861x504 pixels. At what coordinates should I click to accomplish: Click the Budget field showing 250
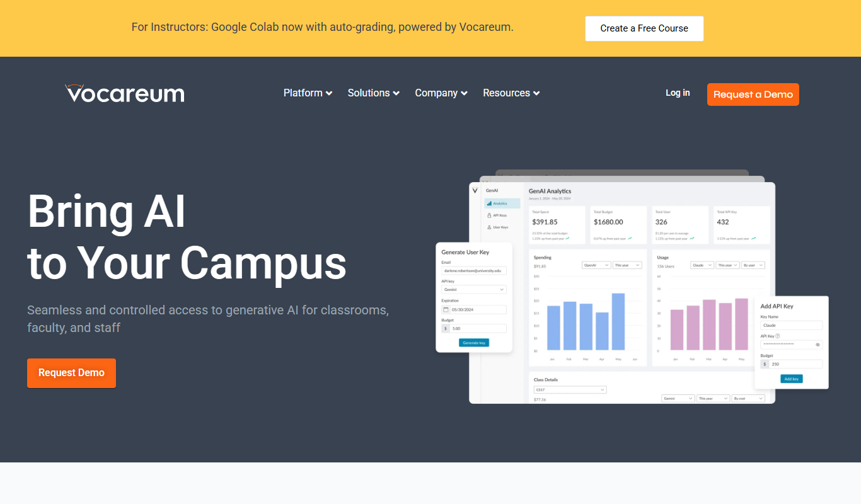coord(792,364)
